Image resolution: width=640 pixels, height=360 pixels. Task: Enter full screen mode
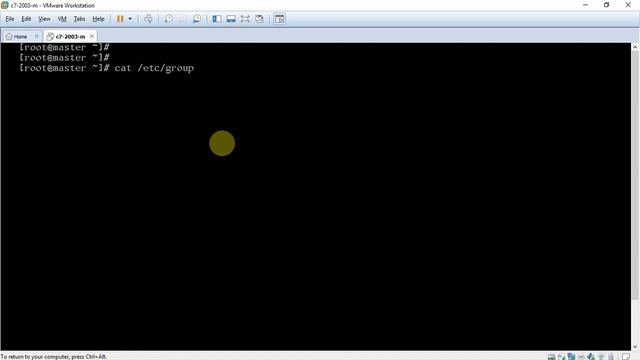click(x=245, y=19)
